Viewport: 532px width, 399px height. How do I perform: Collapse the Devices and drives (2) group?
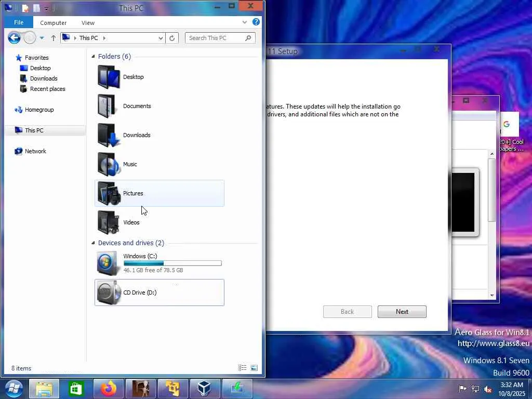click(93, 243)
